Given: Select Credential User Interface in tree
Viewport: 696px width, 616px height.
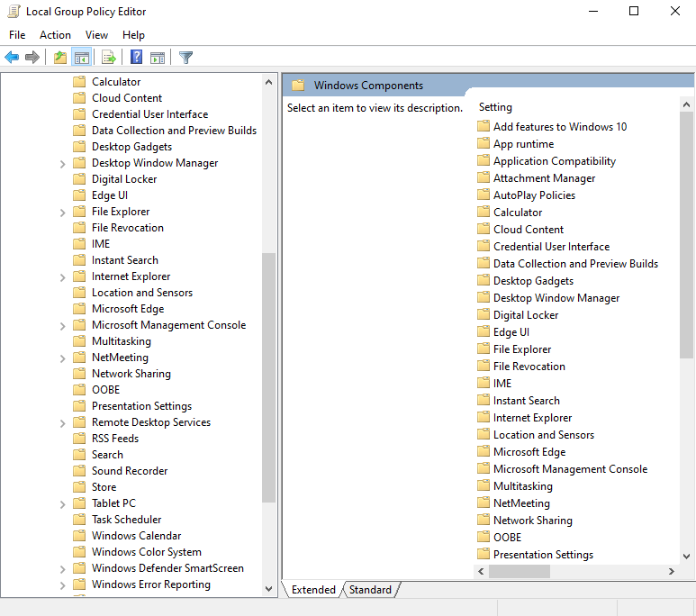Looking at the screenshot, I should point(149,114).
